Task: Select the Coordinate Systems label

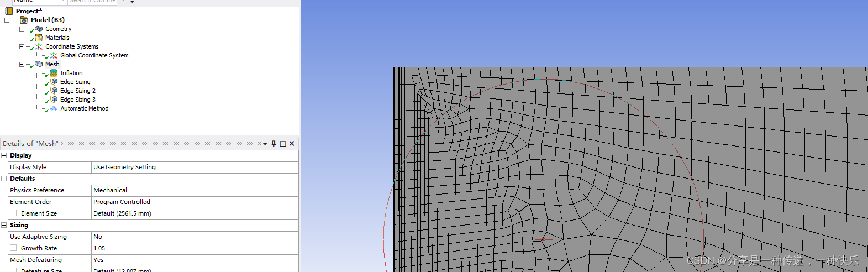Action: [72, 46]
